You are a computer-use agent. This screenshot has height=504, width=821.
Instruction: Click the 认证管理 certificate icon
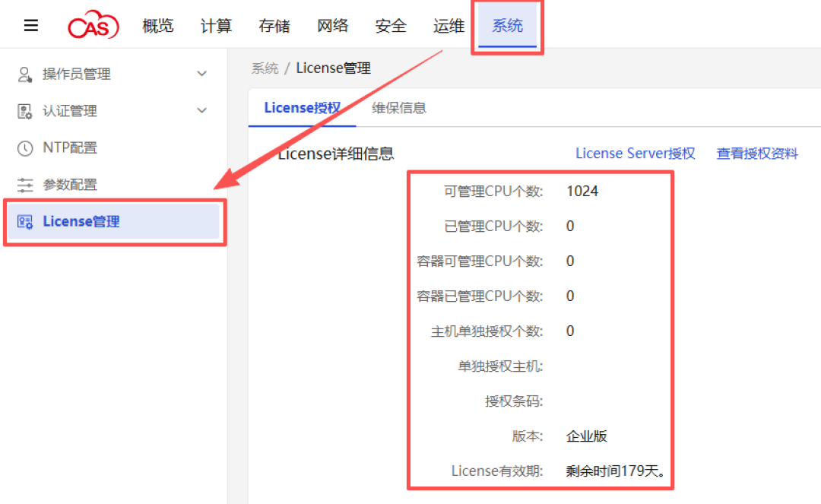tap(24, 111)
